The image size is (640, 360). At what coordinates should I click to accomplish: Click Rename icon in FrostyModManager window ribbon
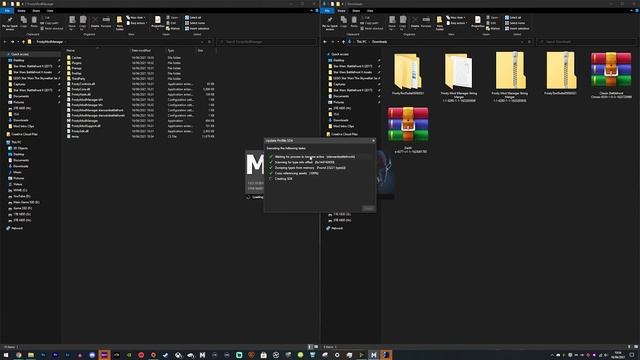106,22
